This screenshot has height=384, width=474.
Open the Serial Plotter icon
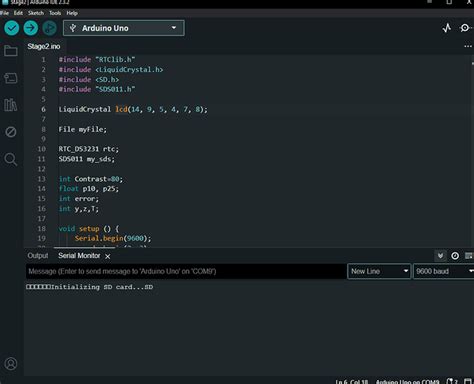(447, 28)
